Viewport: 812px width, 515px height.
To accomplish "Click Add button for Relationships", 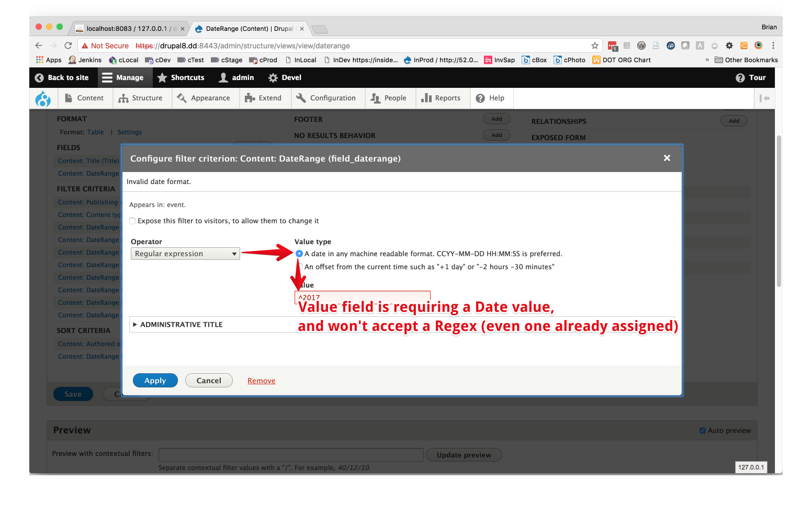I will click(x=734, y=121).
